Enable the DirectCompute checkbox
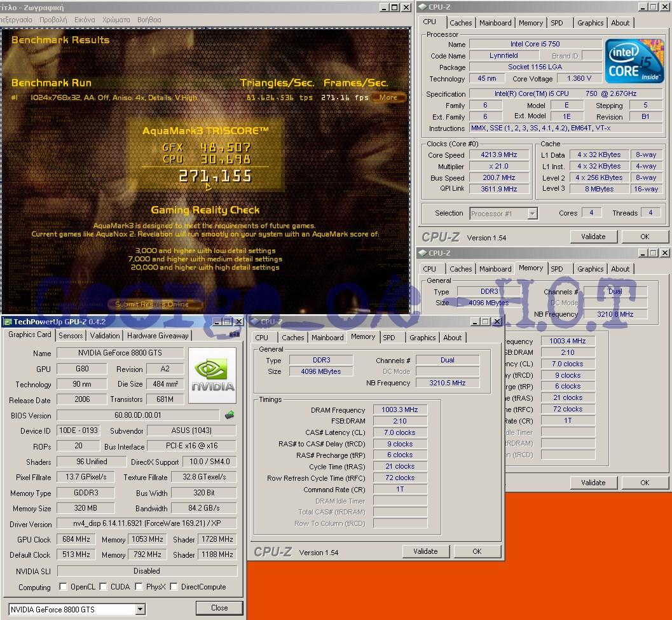 click(x=174, y=586)
